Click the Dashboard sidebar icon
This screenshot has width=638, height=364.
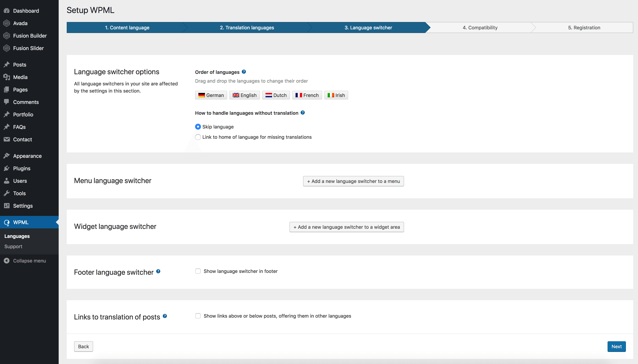[7, 10]
